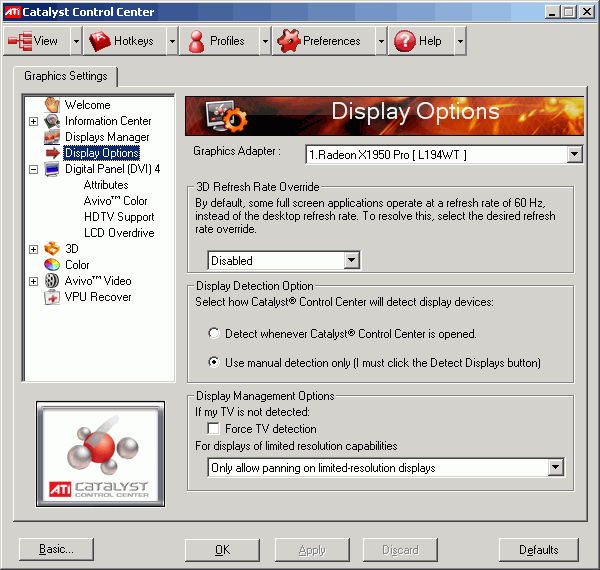Click the Information Center magnifier icon
The height and width of the screenshot is (570, 600).
[52, 121]
